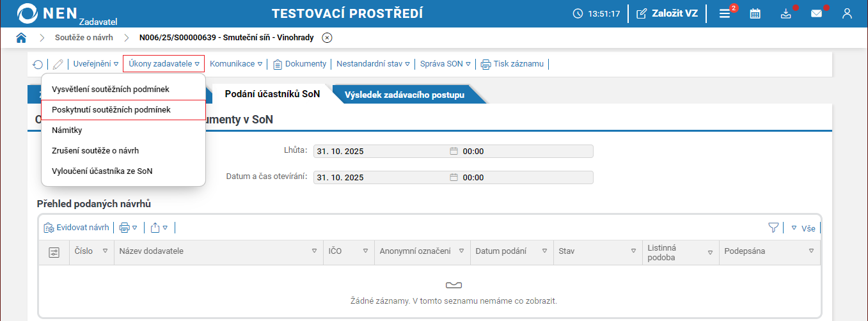Open the notifications menu with badge 2
This screenshot has height=321, width=868.
tap(725, 13)
